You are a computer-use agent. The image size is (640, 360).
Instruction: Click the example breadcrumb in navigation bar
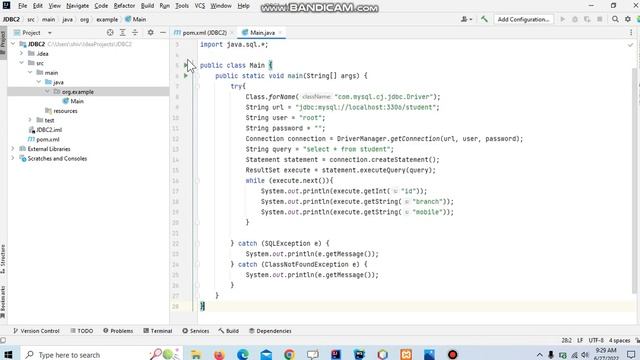107,19
